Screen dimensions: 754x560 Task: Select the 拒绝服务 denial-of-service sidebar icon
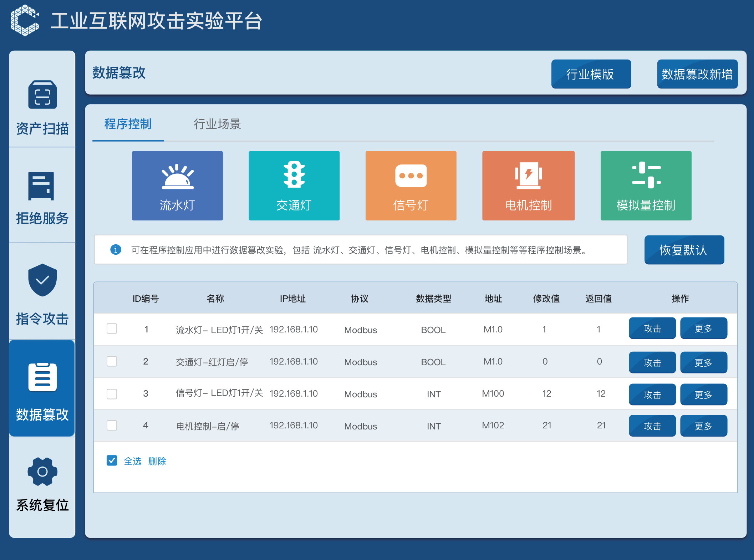[x=41, y=186]
